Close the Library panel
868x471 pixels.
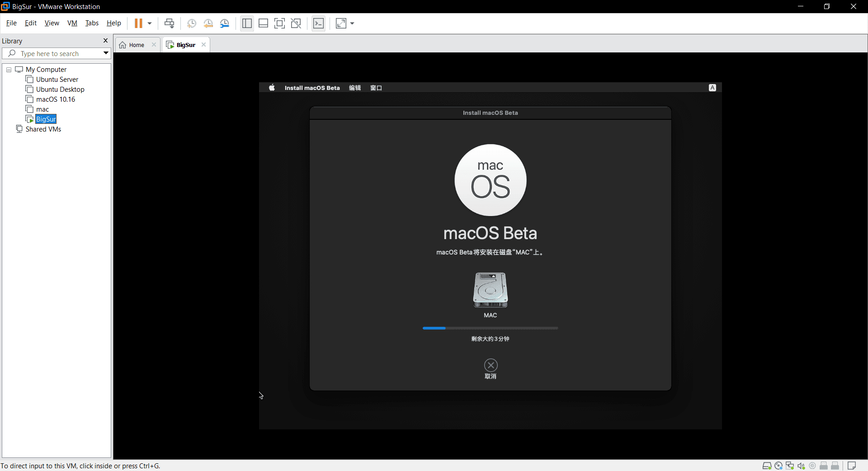pos(106,41)
